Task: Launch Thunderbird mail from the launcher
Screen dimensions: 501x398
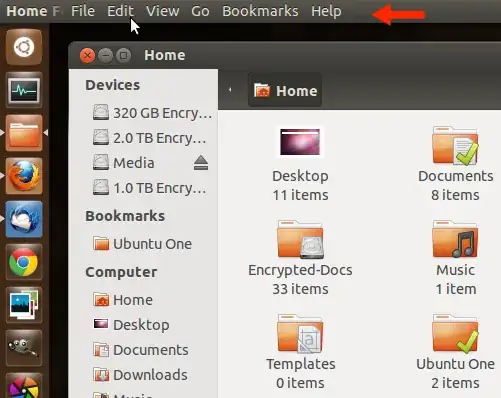Action: (x=24, y=219)
